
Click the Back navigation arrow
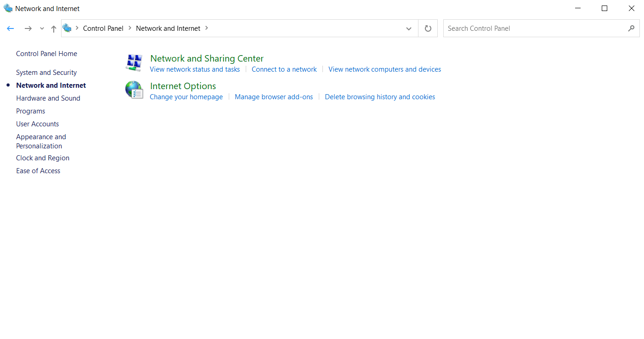click(10, 28)
